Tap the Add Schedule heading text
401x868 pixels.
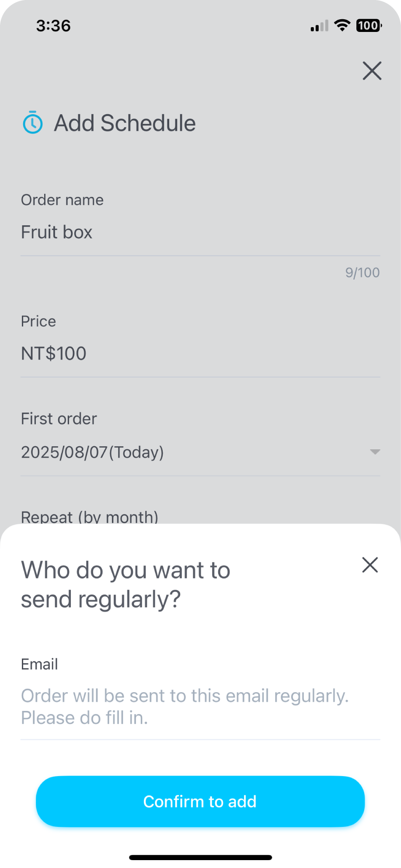[x=125, y=123]
